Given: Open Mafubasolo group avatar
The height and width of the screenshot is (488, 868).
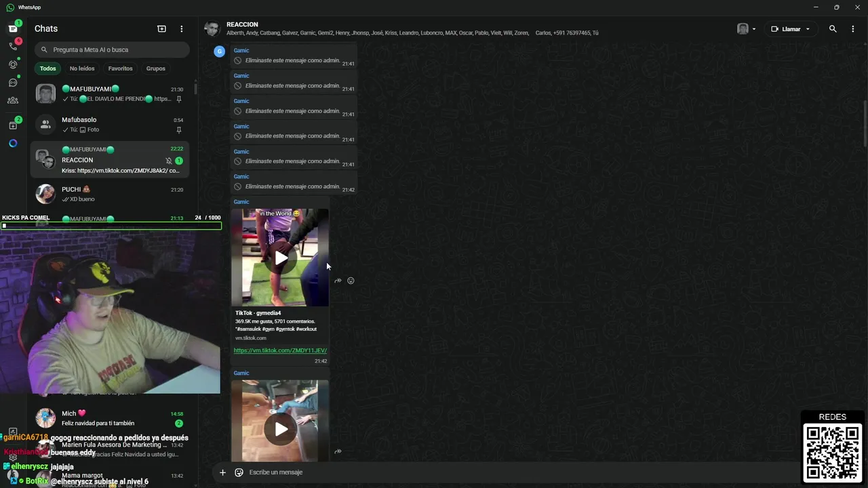Looking at the screenshot, I should [45, 125].
